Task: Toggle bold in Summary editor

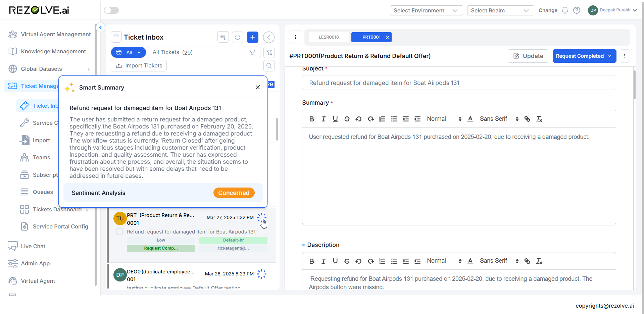Action: click(x=311, y=119)
